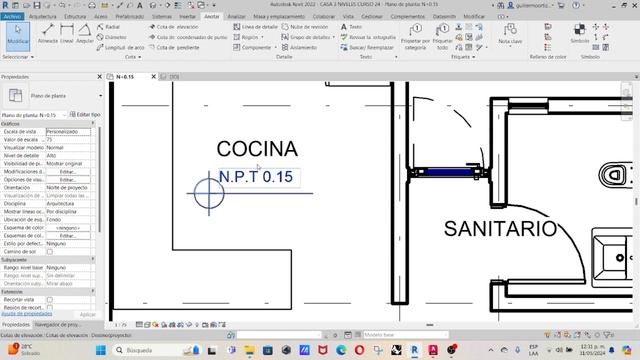Switch to the Arquitectura ribbon tab
Viewport: 640px width, 360px height.
42,16
